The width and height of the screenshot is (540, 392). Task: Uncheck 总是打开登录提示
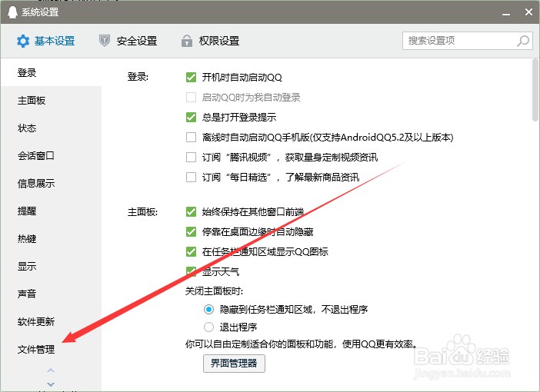point(191,117)
